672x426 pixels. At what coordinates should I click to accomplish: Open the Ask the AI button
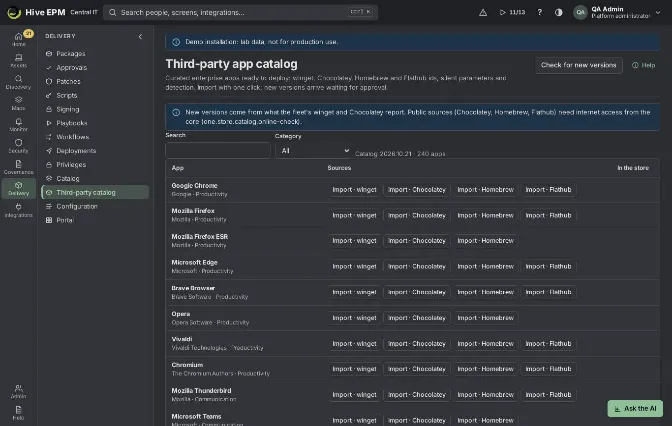pyautogui.click(x=635, y=408)
